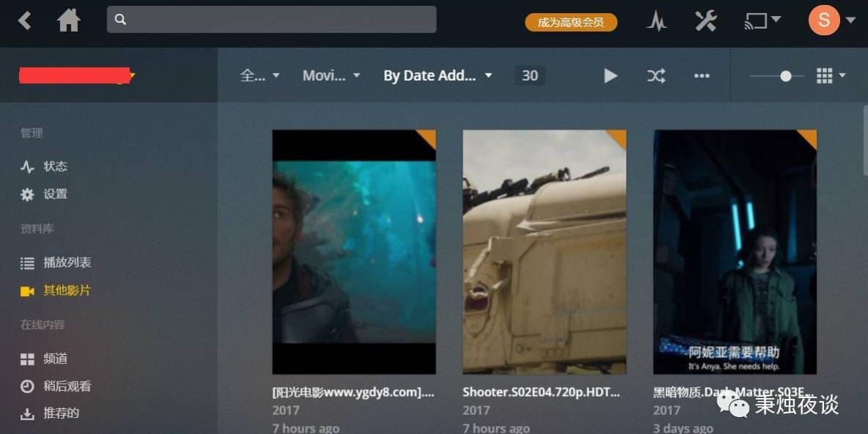Open the activity status icon in top bar
Screen dimensions: 868x434
(x=656, y=21)
